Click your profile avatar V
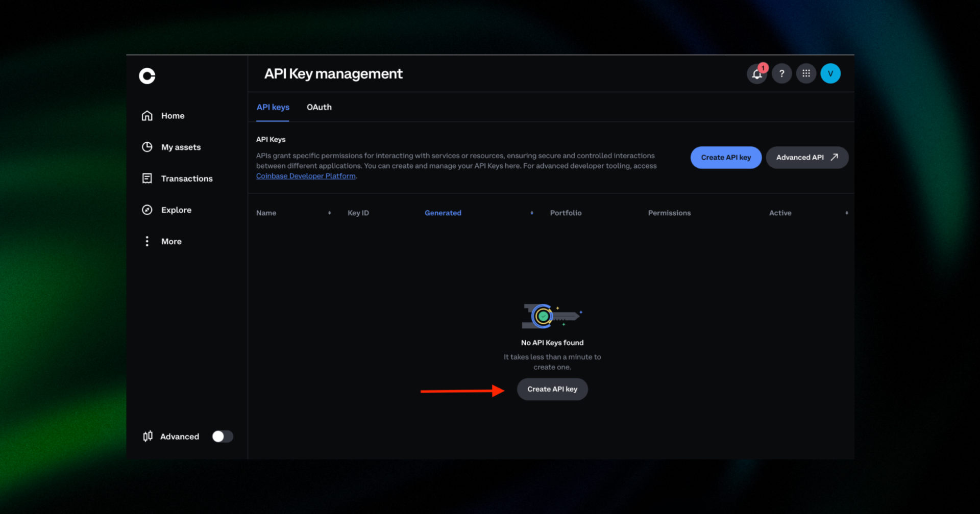Screen dimensions: 980x514 click(x=830, y=73)
